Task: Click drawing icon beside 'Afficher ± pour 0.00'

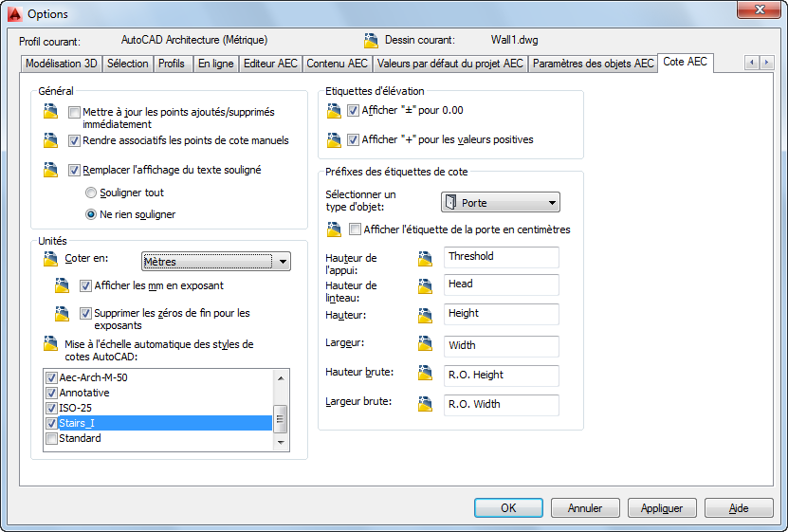Action: point(334,111)
